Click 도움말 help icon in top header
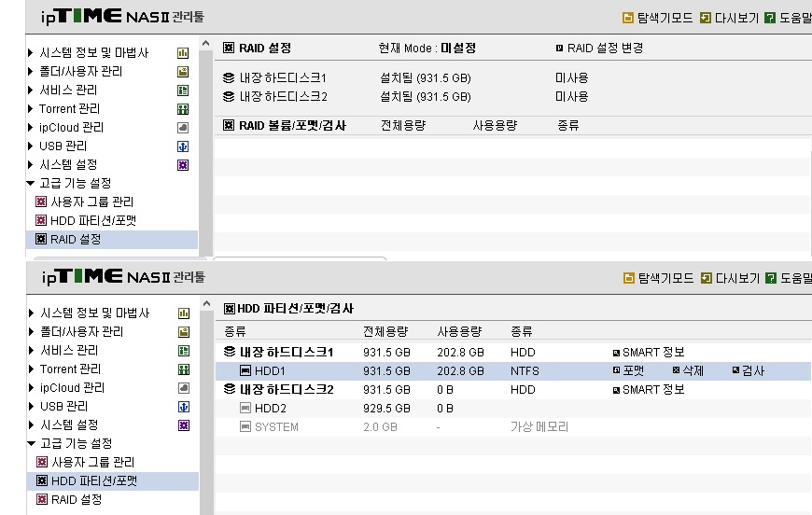Viewport: 812px width, 515px height. (770, 18)
